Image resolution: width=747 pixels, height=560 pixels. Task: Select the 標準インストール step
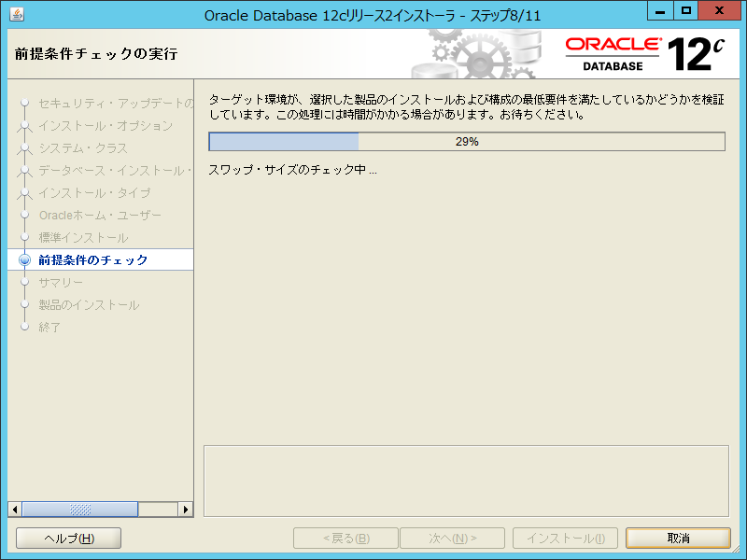click(83, 238)
